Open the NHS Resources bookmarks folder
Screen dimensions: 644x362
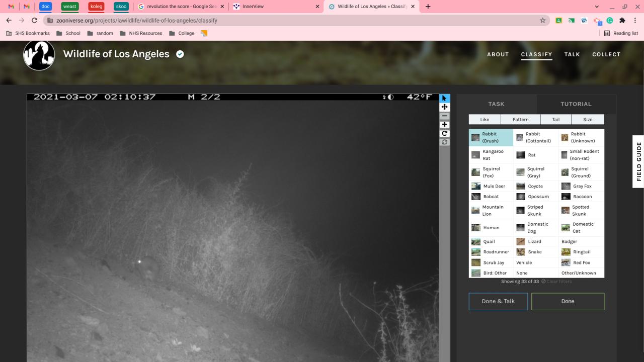pos(141,33)
